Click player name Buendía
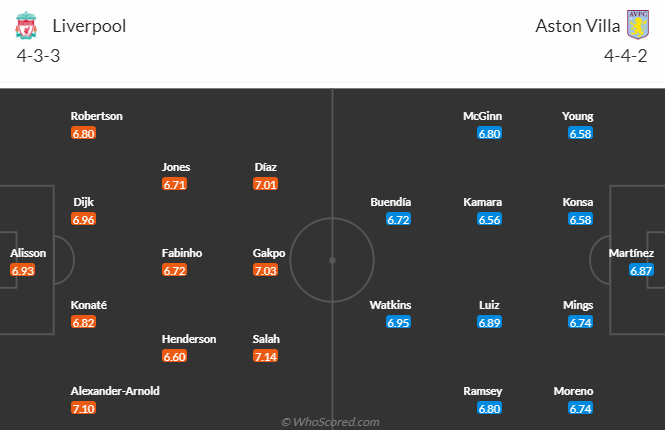This screenshot has width=665, height=430. coord(391,202)
